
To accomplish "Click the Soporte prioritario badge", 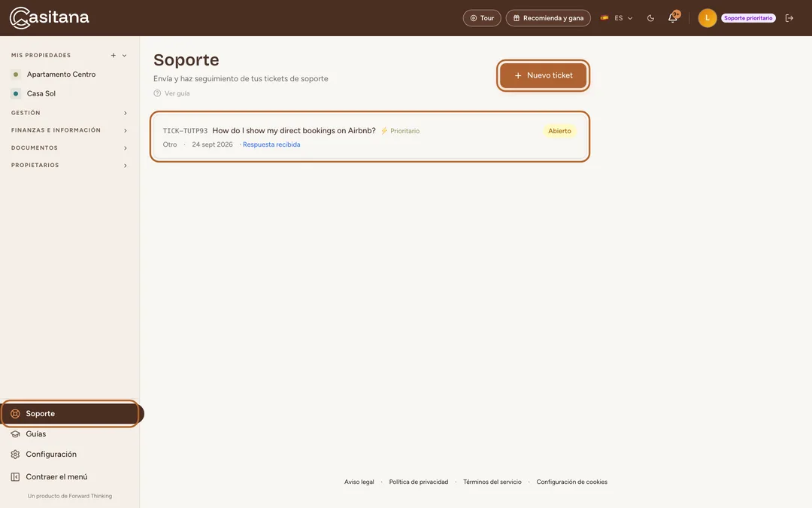I will point(748,18).
